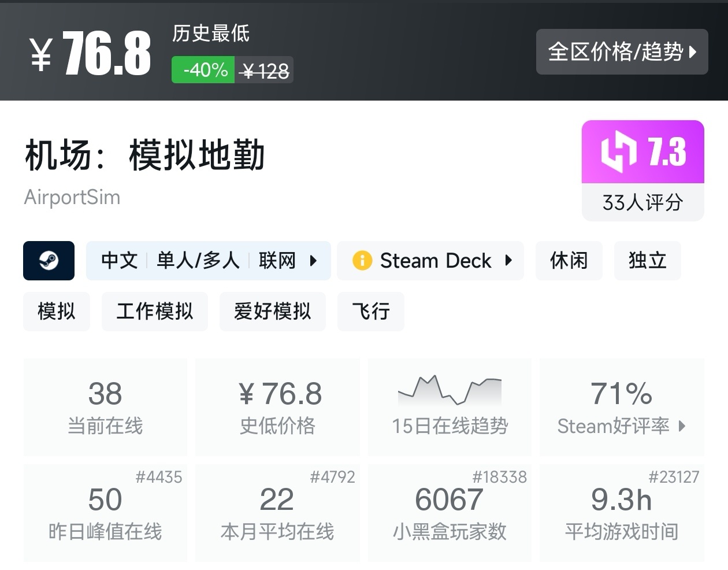Select the 爱好模拟 tag
The width and height of the screenshot is (728, 570).
(x=272, y=312)
